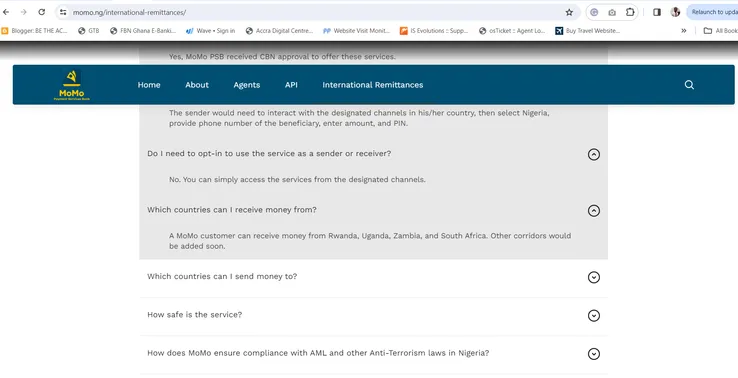Click the browser forward arrow

pyautogui.click(x=24, y=12)
